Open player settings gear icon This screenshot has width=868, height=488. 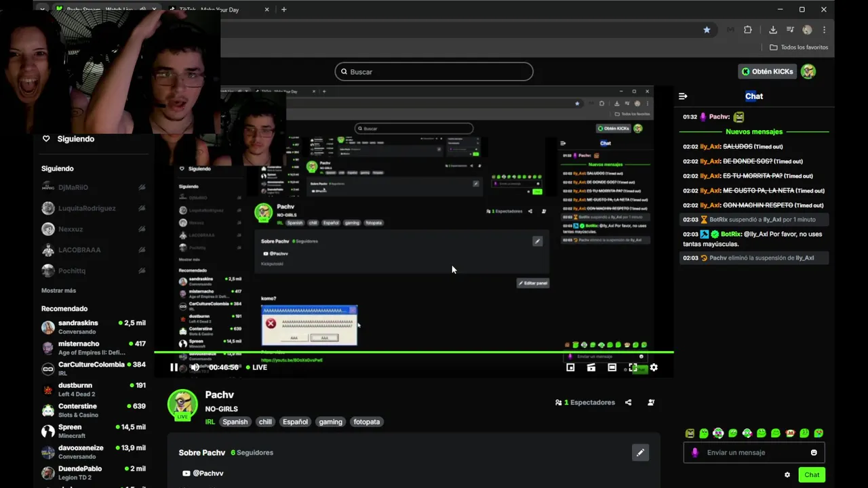click(x=654, y=367)
